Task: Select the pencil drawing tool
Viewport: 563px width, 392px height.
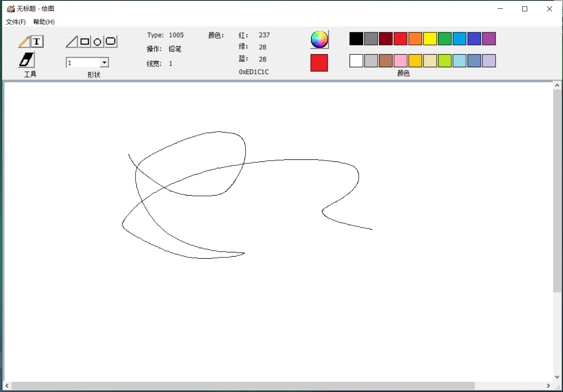Action: click(24, 41)
